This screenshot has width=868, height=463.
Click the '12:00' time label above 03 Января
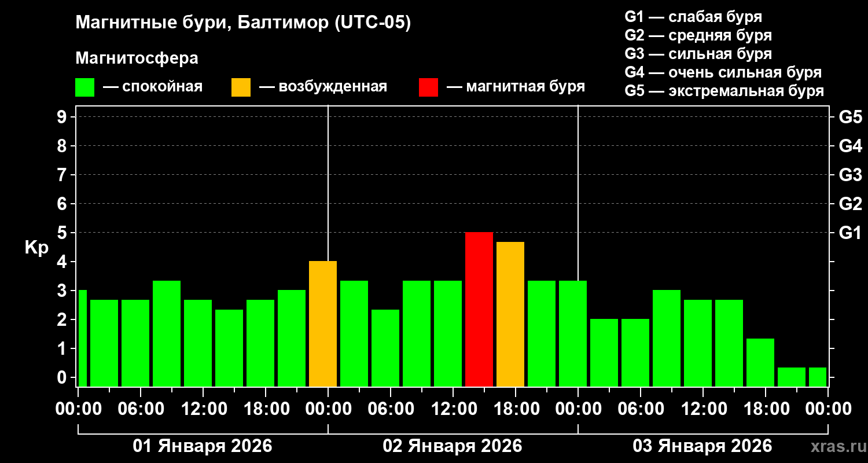[x=703, y=409]
